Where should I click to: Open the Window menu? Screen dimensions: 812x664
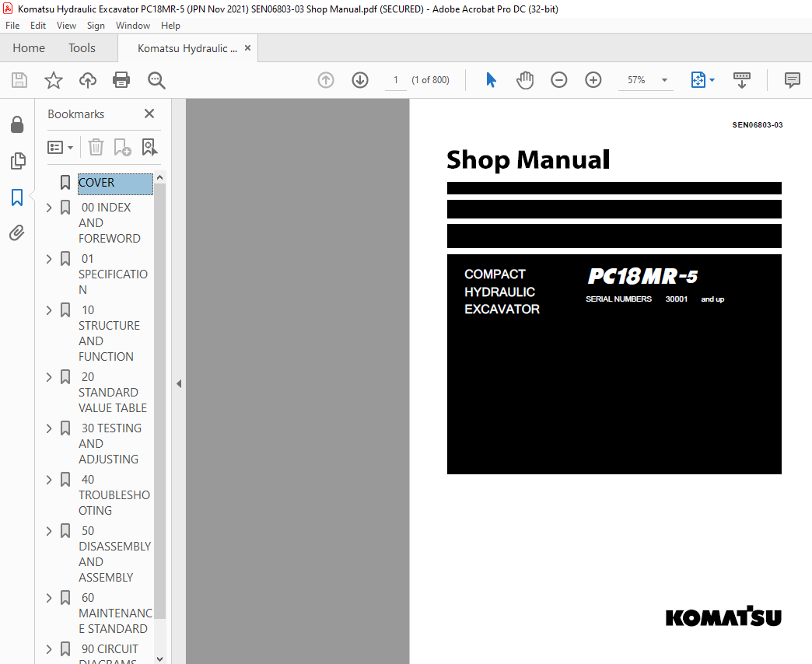(132, 26)
